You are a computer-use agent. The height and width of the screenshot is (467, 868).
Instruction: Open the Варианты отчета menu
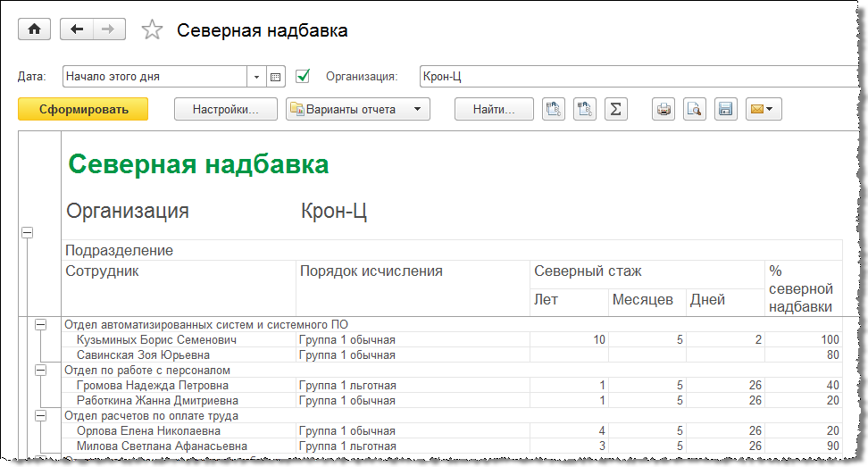coord(357,110)
